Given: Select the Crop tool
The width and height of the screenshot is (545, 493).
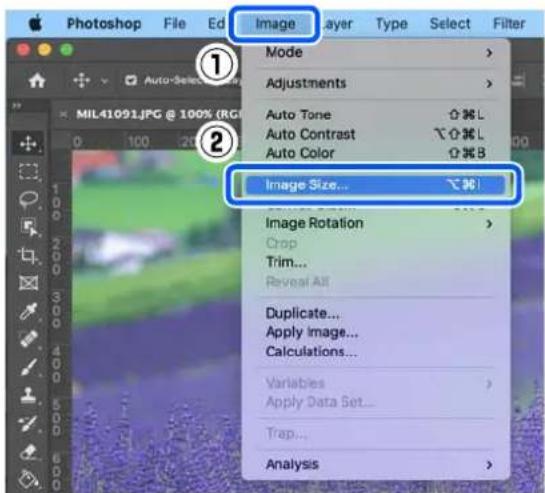Looking at the screenshot, I should [28, 256].
